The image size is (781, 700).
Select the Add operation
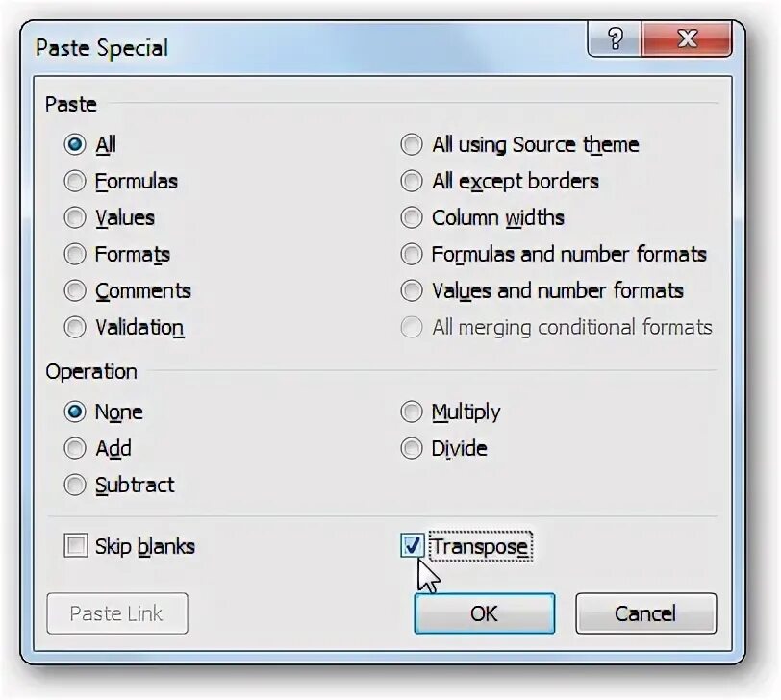tap(75, 448)
